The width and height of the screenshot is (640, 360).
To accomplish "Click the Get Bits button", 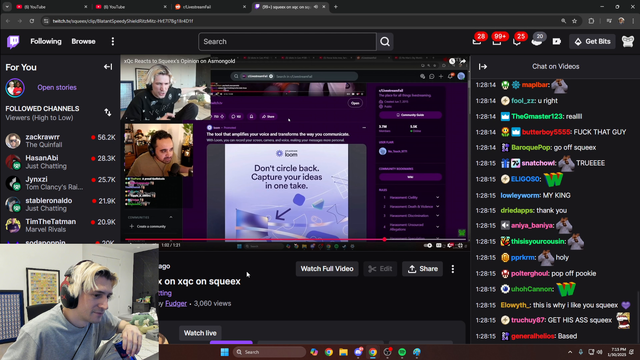I will [592, 42].
